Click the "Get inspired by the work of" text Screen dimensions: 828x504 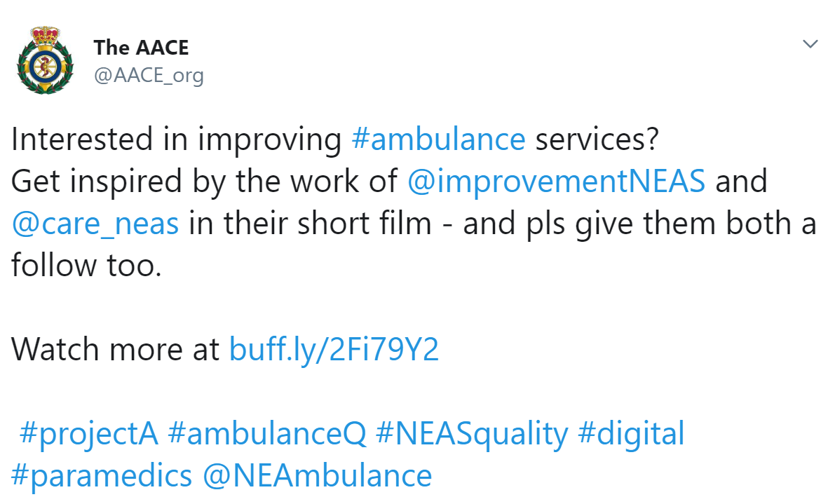(x=203, y=182)
